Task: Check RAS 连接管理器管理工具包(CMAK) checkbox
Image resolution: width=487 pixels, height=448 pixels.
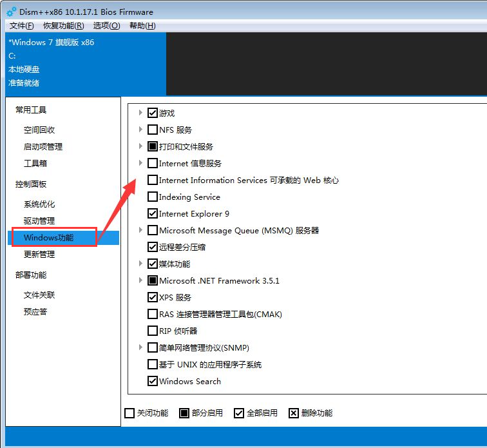Action: coord(153,315)
